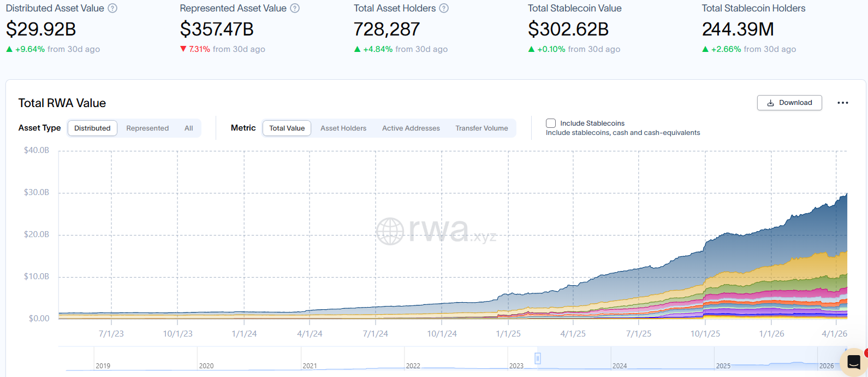Switch asset type to Represented
This screenshot has width=868, height=377.
[x=147, y=128]
